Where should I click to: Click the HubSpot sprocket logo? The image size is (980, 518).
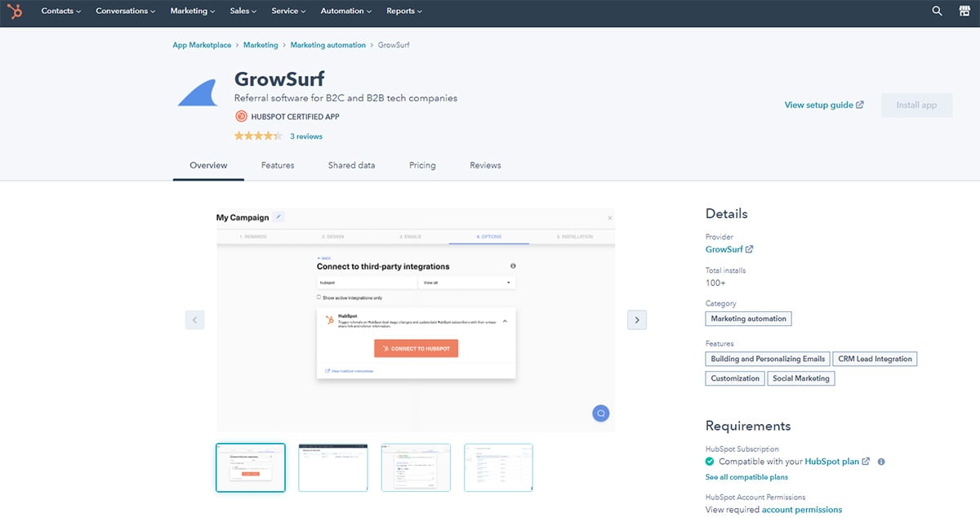(x=15, y=11)
